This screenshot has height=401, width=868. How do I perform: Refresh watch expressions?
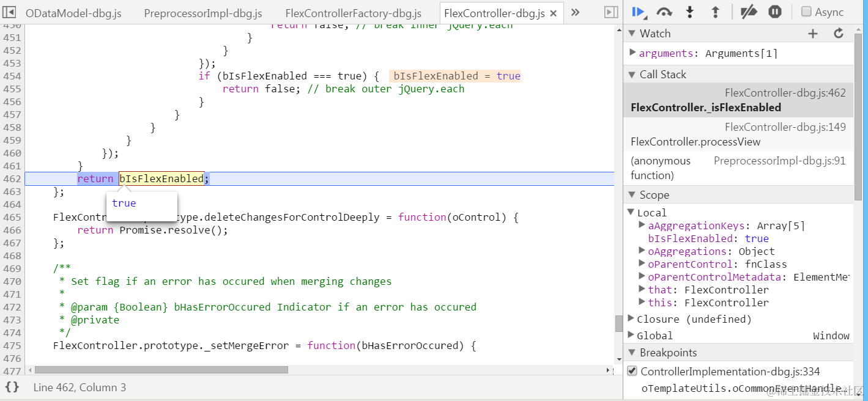pos(839,34)
